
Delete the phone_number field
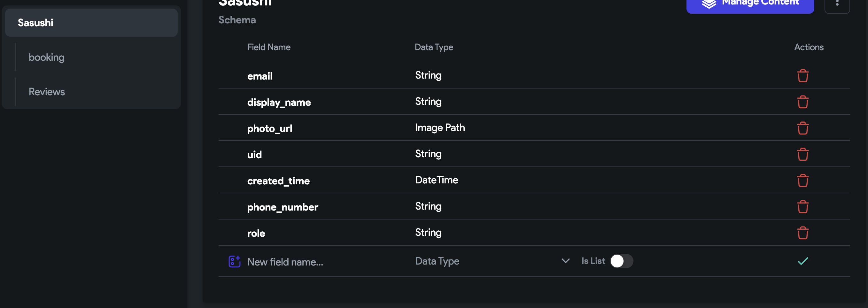(x=802, y=207)
